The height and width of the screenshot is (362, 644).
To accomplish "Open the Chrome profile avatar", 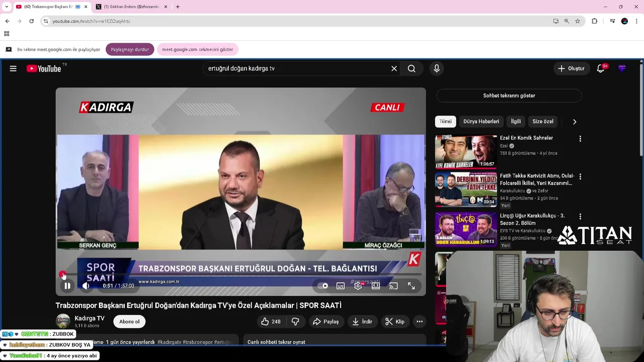I will (x=624, y=21).
